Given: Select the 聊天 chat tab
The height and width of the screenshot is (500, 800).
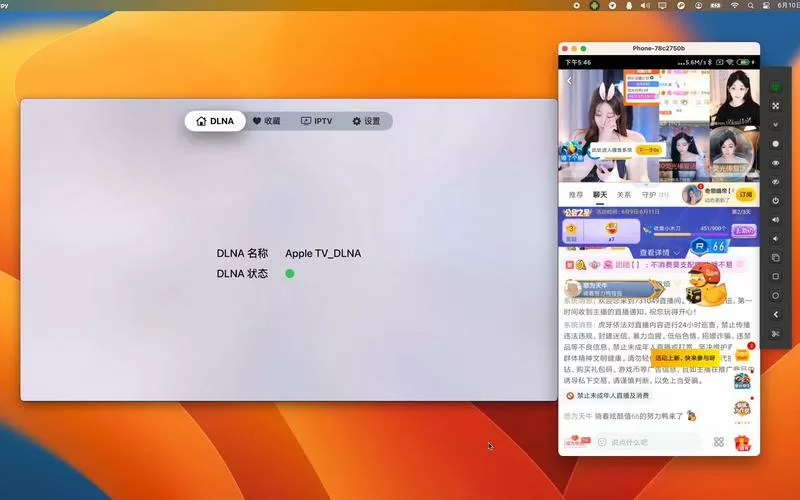Looking at the screenshot, I should click(x=600, y=195).
